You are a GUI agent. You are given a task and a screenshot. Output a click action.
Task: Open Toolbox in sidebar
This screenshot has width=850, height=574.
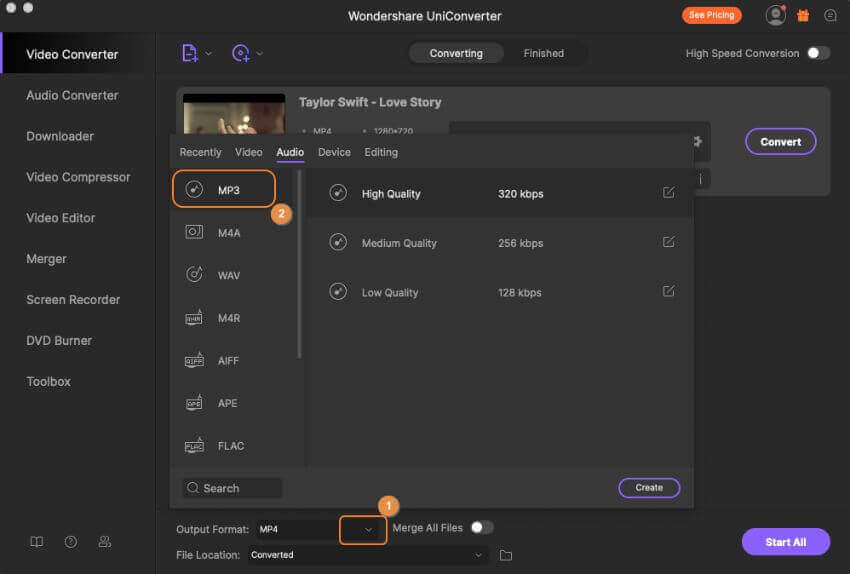click(x=49, y=382)
